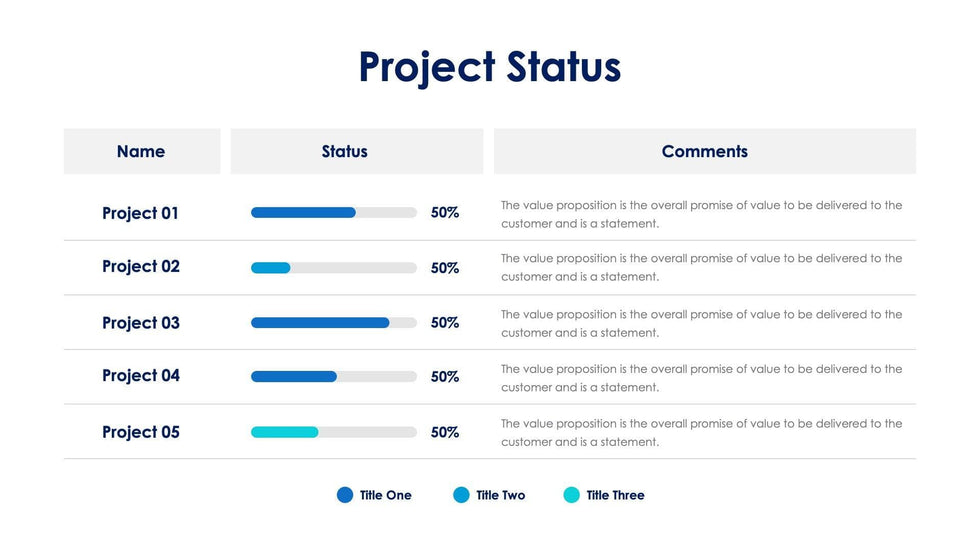This screenshot has width=980, height=551.
Task: Select the Project 03 name label
Action: [x=141, y=323]
